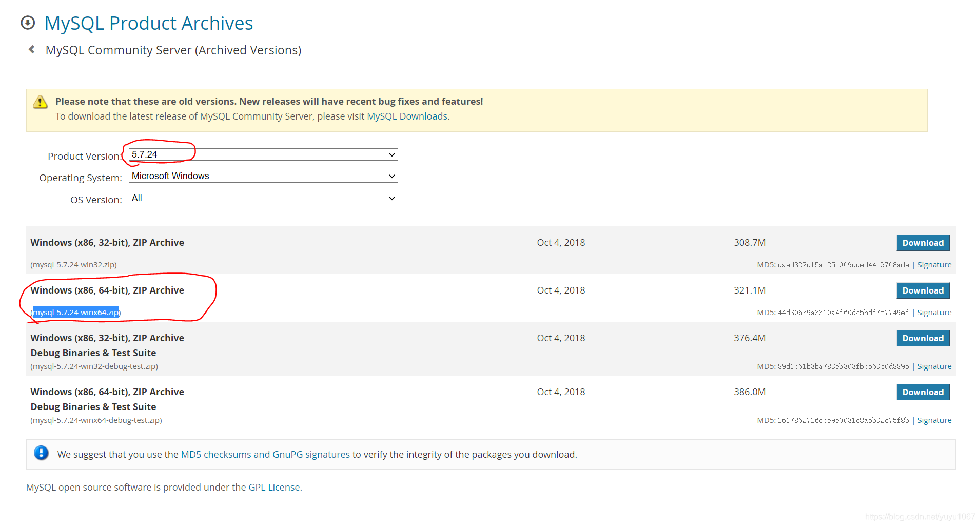Screen dimensions: 980x526
Task: Click the MD5 hash 2617862726cce9e0031c8a5b32c75f8b
Action: click(843, 420)
